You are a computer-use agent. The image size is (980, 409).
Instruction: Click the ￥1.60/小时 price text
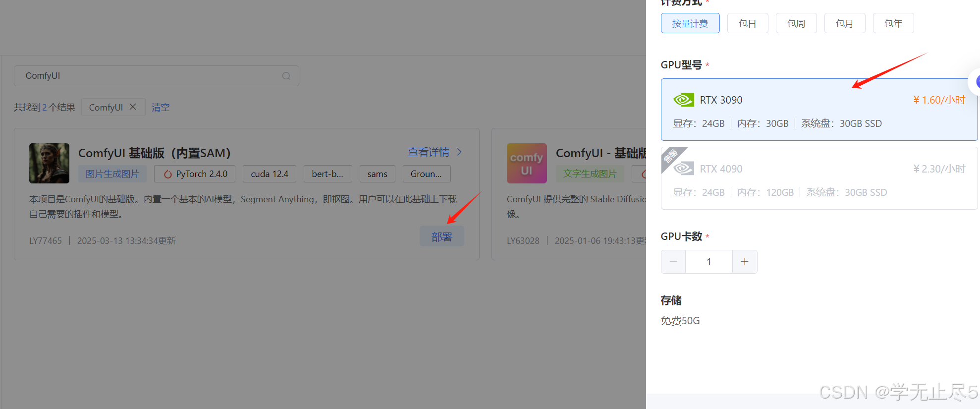(x=939, y=100)
